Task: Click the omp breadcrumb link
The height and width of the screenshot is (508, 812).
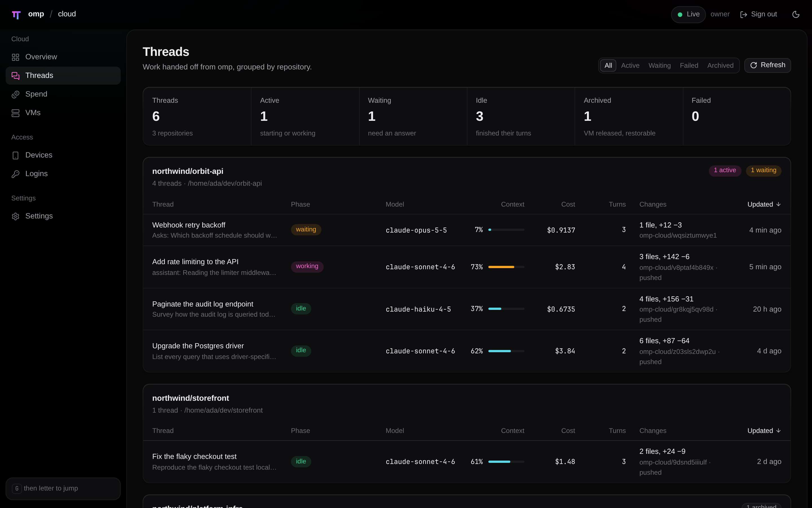Action: click(36, 14)
